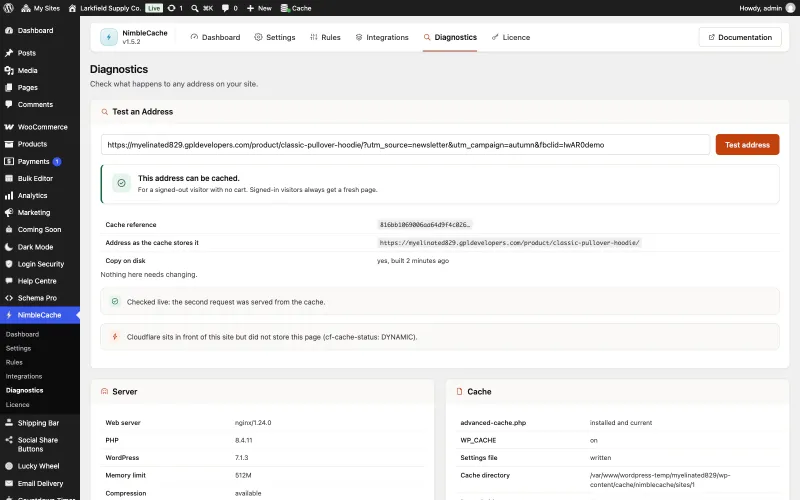The width and height of the screenshot is (800, 500).
Task: Click the admin avatar icon
Action: click(x=790, y=8)
